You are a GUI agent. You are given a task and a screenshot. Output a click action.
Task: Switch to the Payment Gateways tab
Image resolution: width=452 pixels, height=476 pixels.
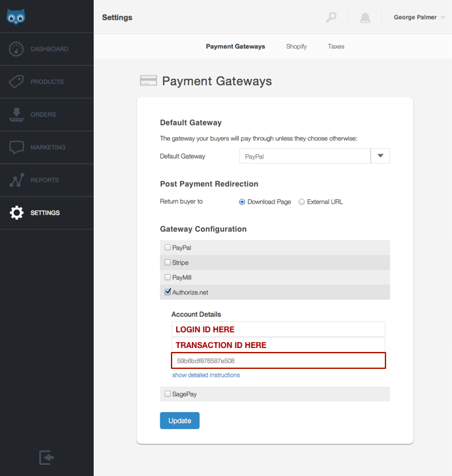(235, 46)
